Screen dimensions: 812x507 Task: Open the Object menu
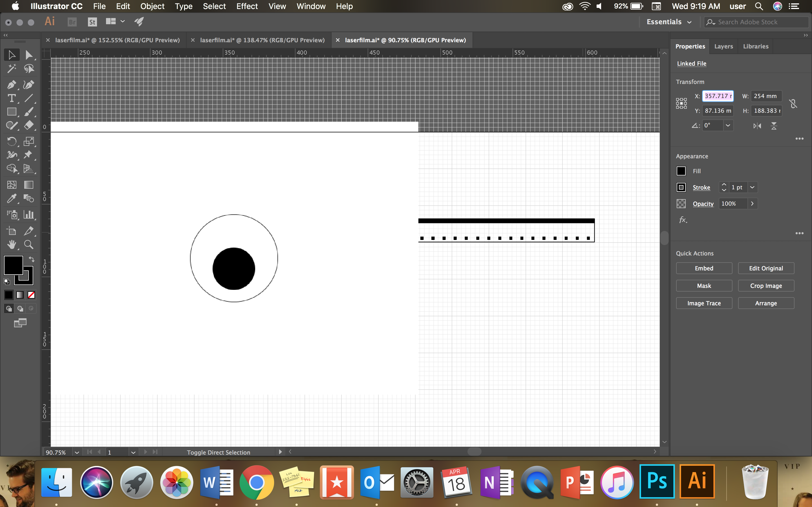152,6
